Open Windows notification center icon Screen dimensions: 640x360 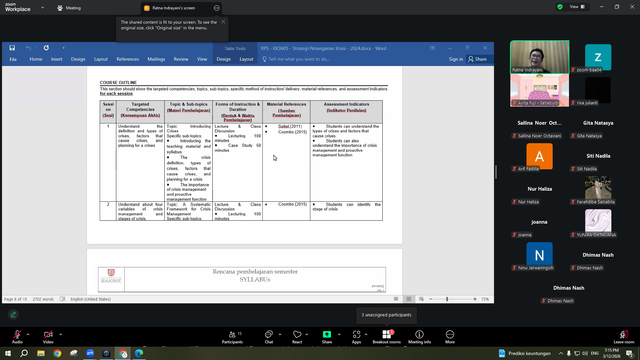coord(630,353)
